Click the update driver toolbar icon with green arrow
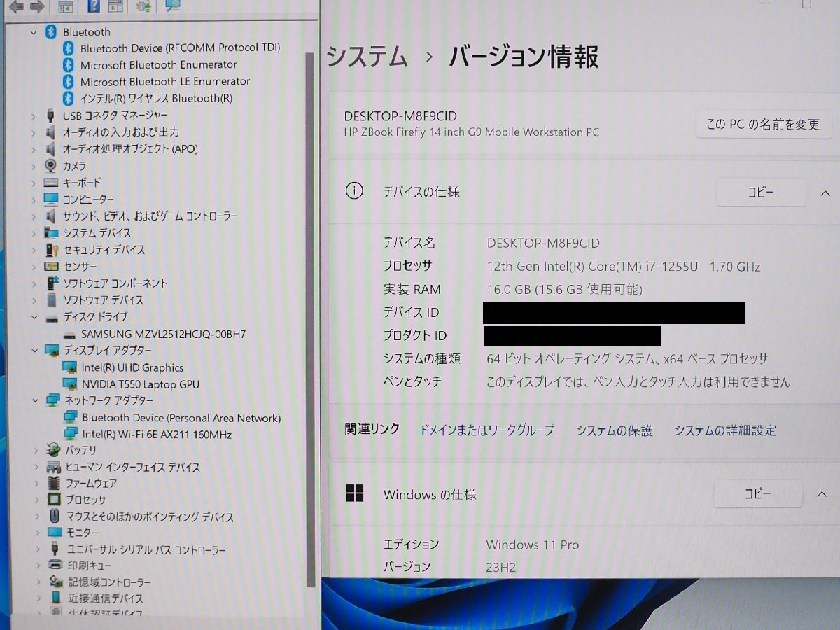Screen dimensions: 840x630 (145, 7)
